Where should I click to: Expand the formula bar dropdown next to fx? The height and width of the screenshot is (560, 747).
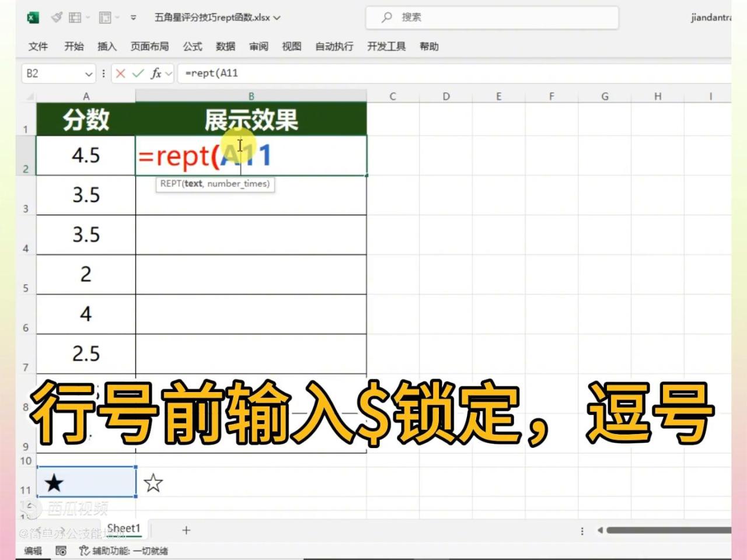coord(169,74)
